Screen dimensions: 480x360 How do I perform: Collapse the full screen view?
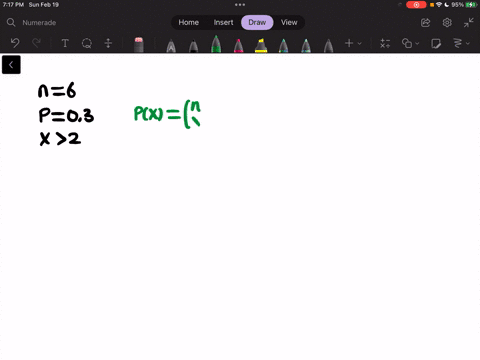pyautogui.click(x=469, y=23)
